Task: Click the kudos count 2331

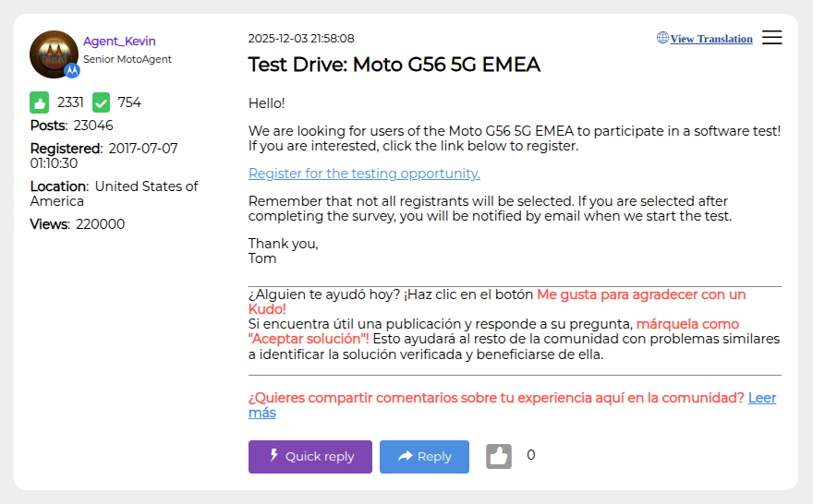Action: coord(70,102)
